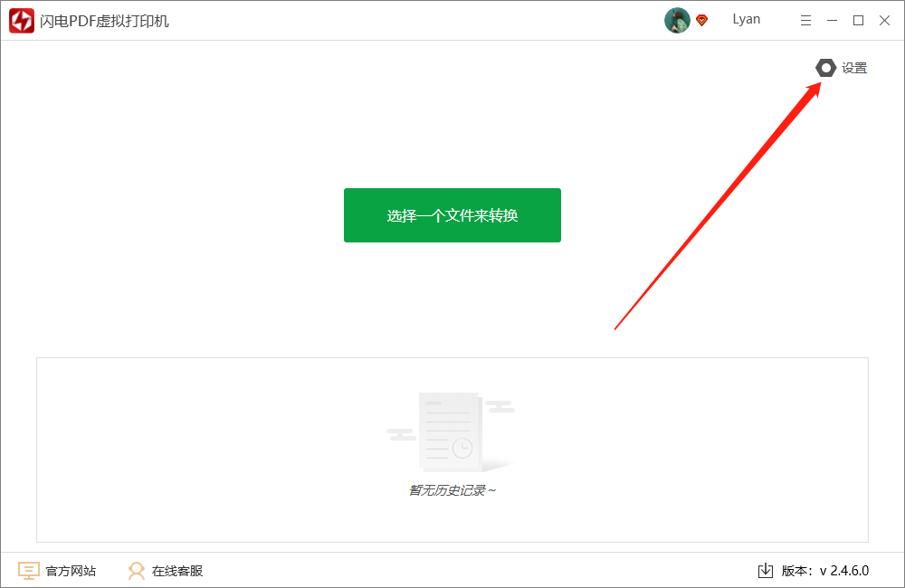The height and width of the screenshot is (588, 905).
Task: Open the user avatar profile picture
Action: pyautogui.click(x=677, y=20)
